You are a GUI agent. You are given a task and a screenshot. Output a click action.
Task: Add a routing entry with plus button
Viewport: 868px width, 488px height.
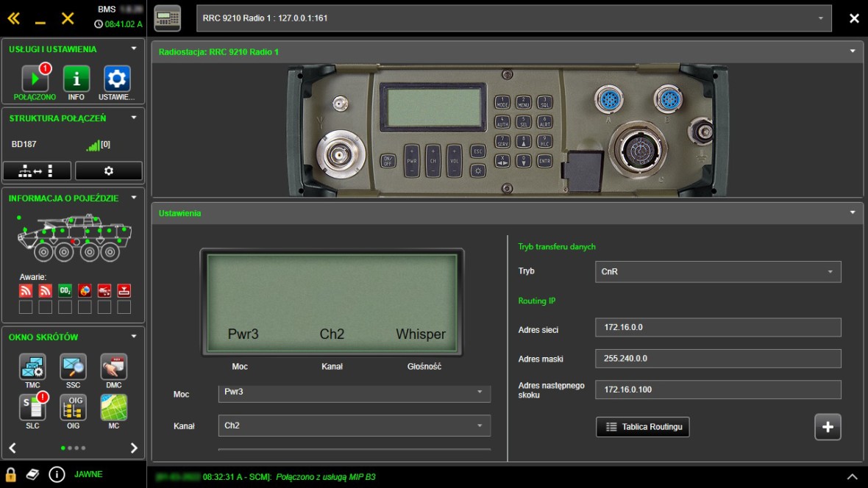point(828,426)
